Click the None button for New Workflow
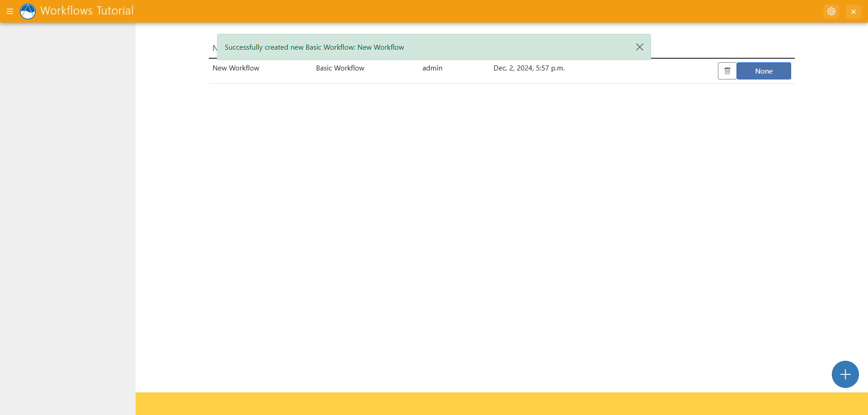The image size is (868, 415). (x=764, y=71)
